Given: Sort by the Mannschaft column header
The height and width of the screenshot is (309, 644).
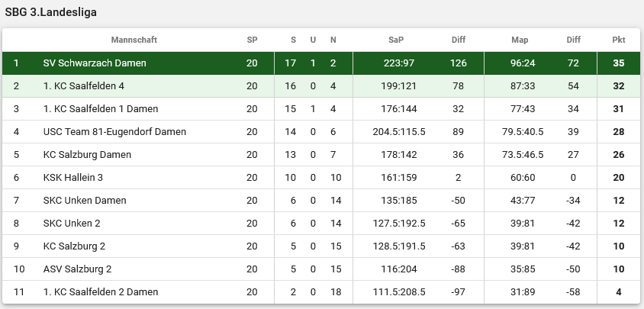Looking at the screenshot, I should click(x=134, y=40).
